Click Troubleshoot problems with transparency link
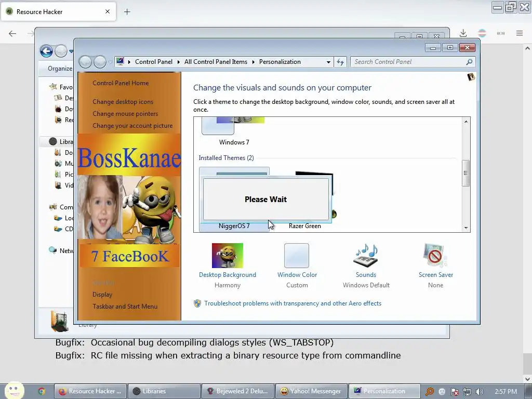Image resolution: width=532 pixels, height=399 pixels. pyautogui.click(x=293, y=303)
